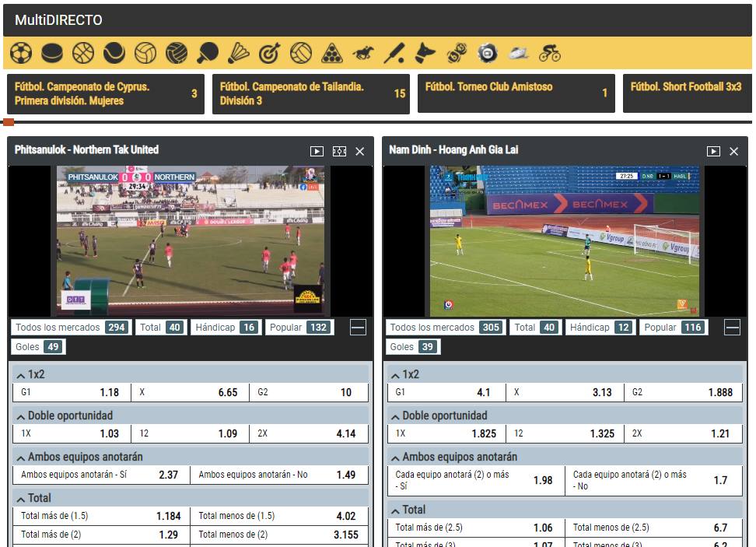Open Fútbol Torneo Club Amistoso league
The height and width of the screenshot is (547, 756).
[516, 93]
